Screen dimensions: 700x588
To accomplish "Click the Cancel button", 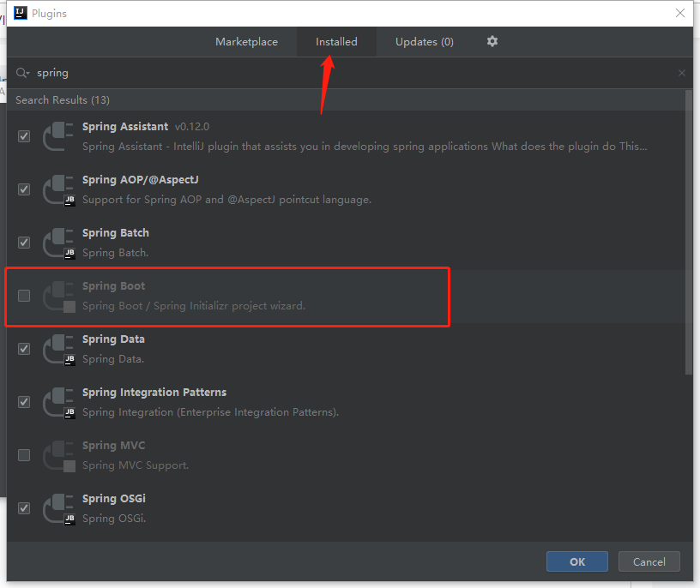I will [649, 561].
